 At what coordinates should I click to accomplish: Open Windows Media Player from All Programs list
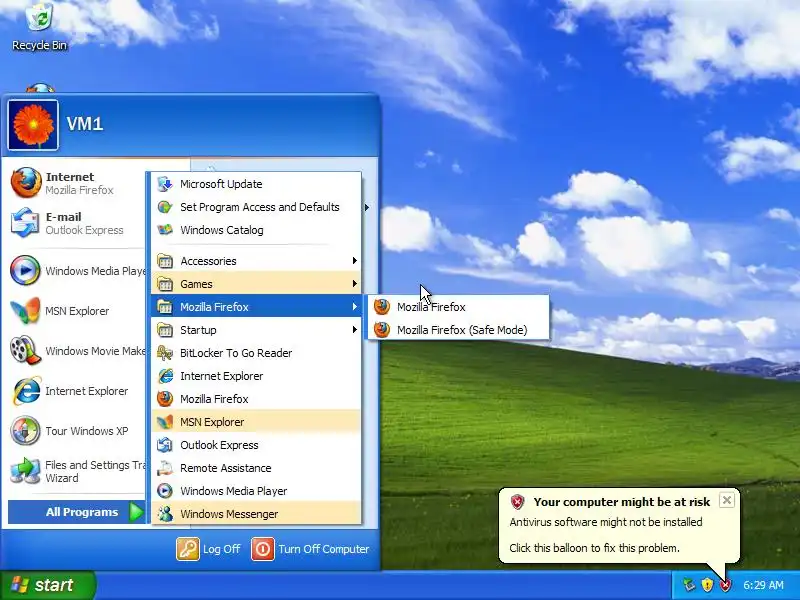click(256, 491)
